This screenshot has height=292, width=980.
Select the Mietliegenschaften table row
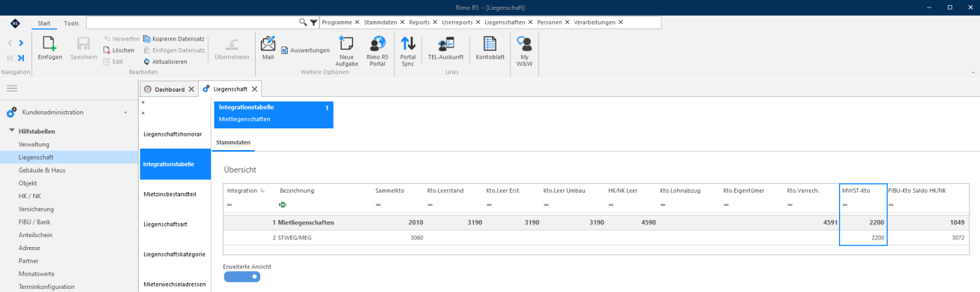596,223
